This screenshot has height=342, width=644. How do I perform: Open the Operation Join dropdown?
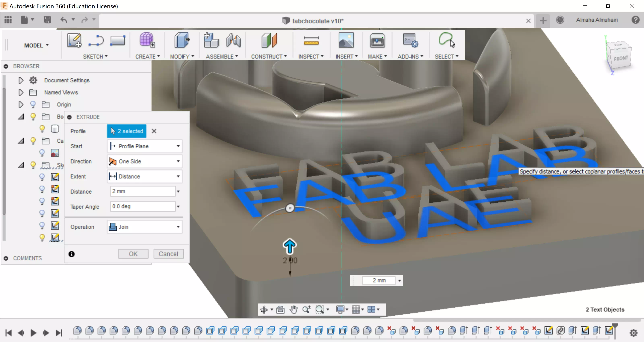click(145, 227)
